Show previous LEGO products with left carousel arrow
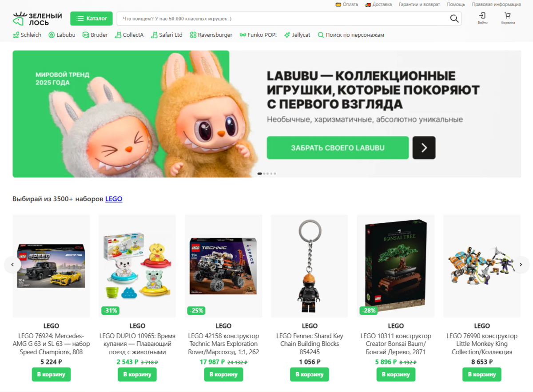 pyautogui.click(x=12, y=265)
